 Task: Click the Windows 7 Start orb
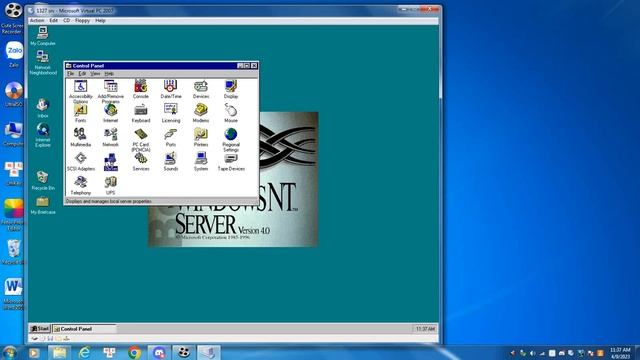coord(9,352)
